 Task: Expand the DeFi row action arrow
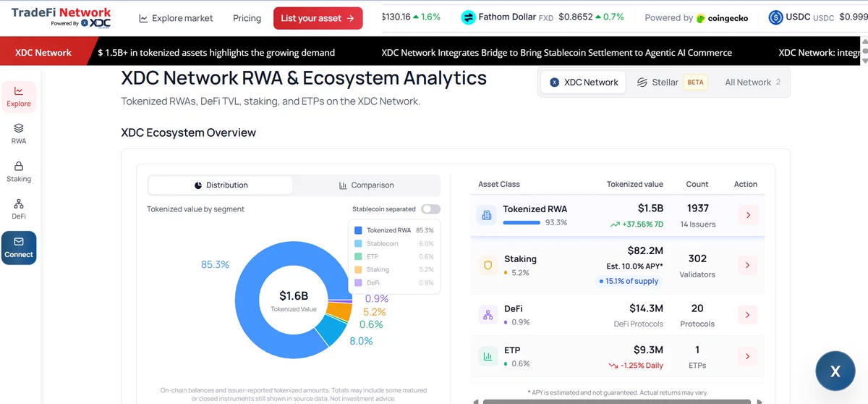(747, 315)
